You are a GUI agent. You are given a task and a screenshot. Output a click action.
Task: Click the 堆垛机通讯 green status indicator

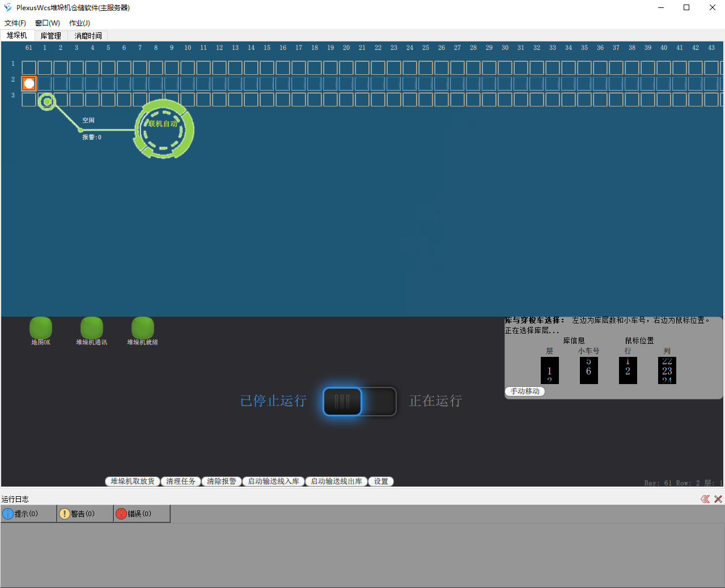coord(92,327)
